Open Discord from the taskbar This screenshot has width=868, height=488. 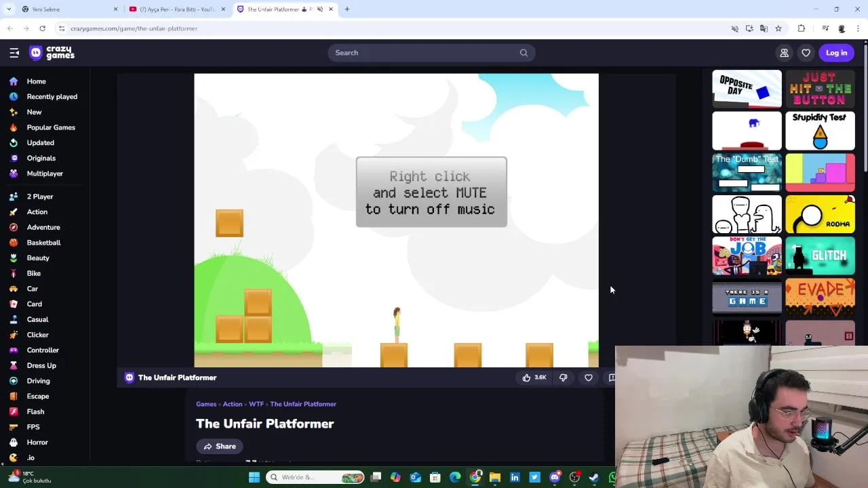coord(555,477)
